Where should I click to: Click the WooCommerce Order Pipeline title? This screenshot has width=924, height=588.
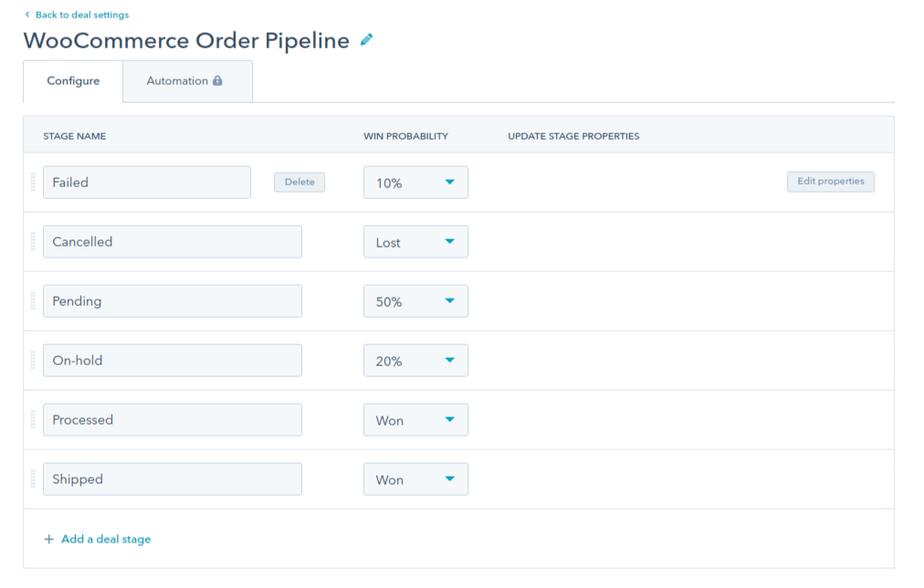(x=186, y=41)
